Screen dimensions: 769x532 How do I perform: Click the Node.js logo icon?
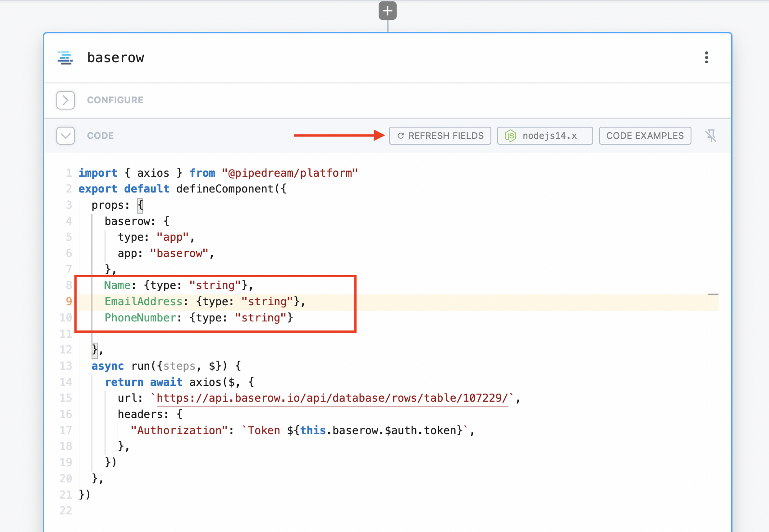pyautogui.click(x=510, y=136)
